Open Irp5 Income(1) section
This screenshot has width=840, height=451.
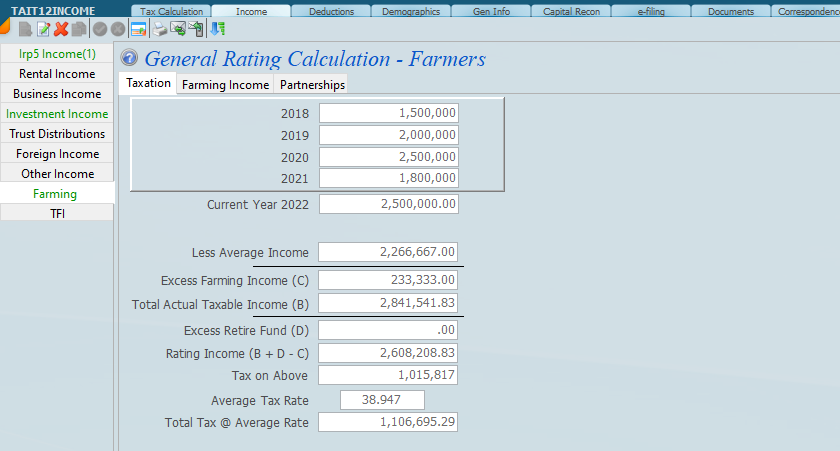[57, 54]
